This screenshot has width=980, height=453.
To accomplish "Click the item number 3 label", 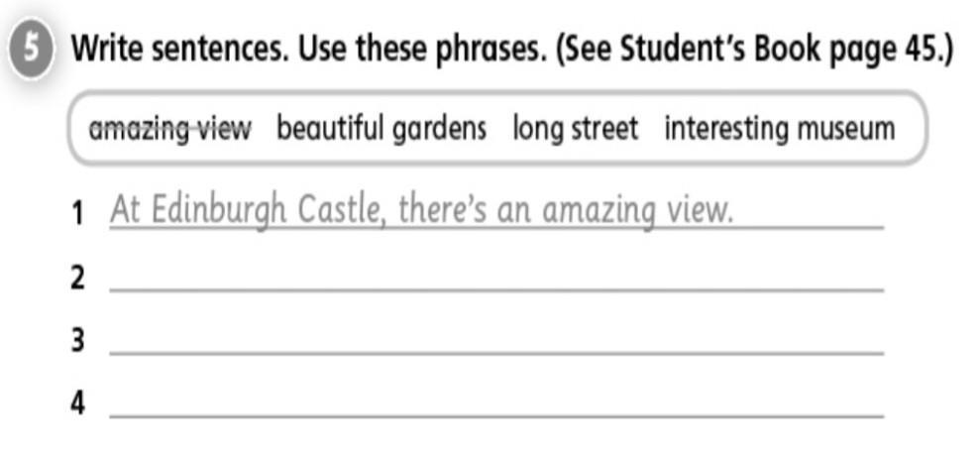I will point(77,341).
